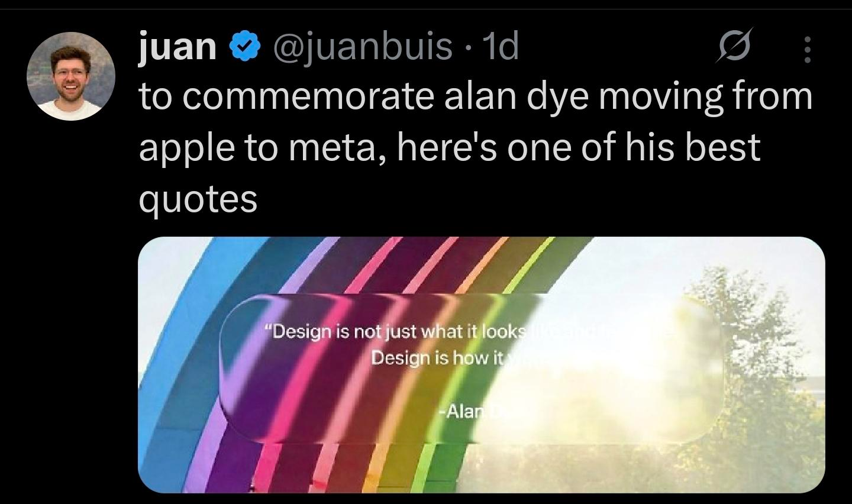This screenshot has height=504, width=852.
Task: Open the post via the 1d timestamp
Action: tap(501, 46)
